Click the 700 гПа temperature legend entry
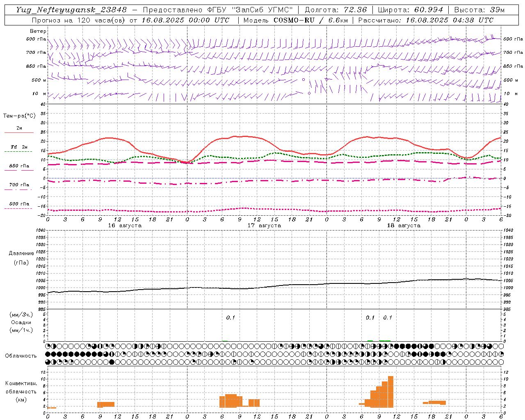Image resolution: width=525 pixels, height=420 pixels. coord(19,185)
